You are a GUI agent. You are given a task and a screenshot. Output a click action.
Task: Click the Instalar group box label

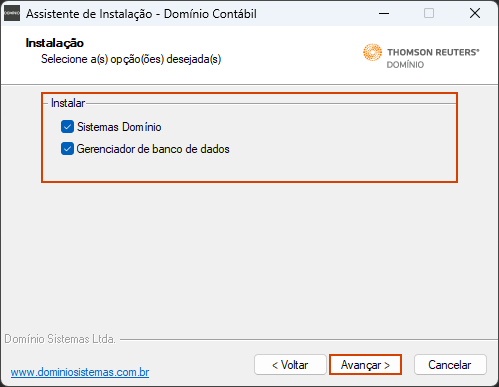click(x=68, y=103)
